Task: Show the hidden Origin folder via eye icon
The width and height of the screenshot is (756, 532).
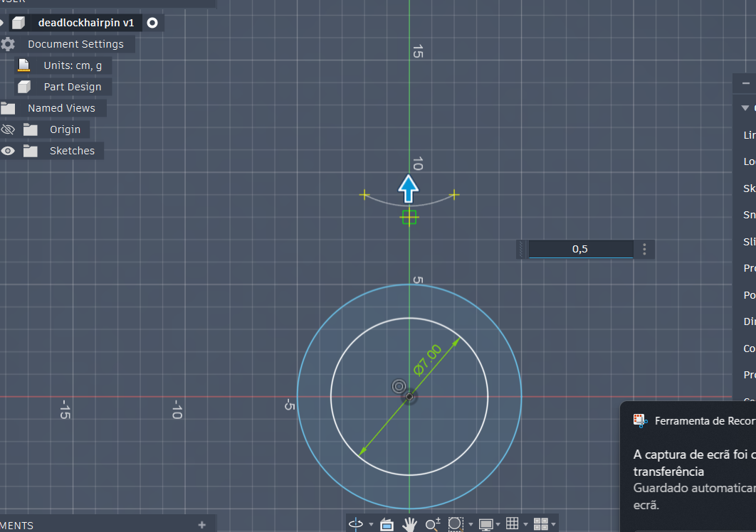Action: click(8, 129)
